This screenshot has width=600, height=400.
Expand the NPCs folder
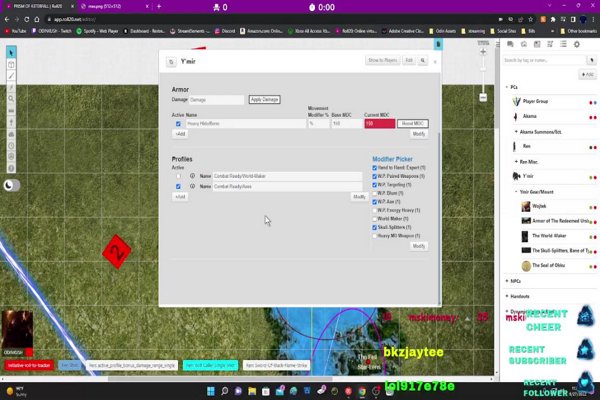pos(507,281)
